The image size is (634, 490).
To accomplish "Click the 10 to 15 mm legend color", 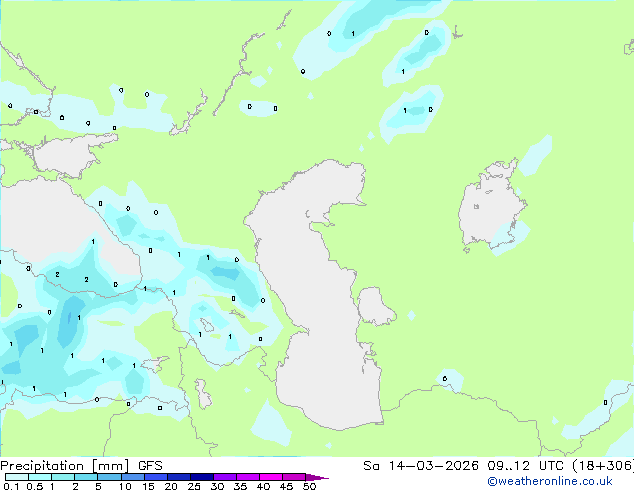I will 132,477.
